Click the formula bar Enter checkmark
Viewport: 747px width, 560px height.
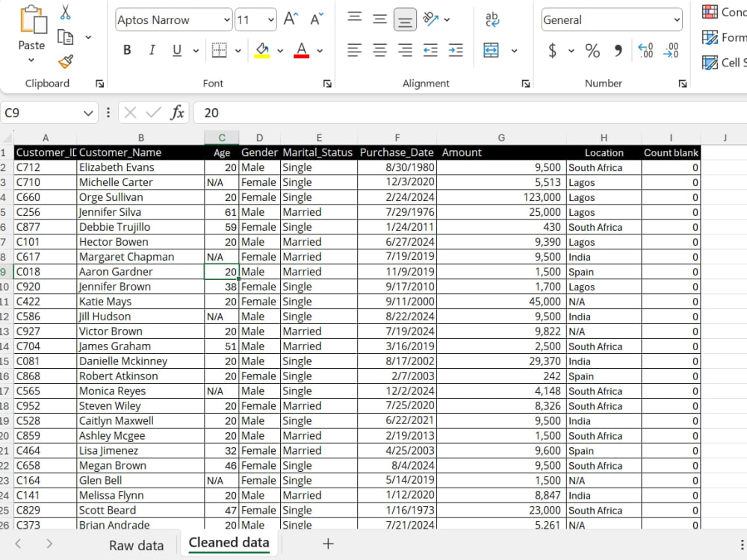(x=153, y=113)
